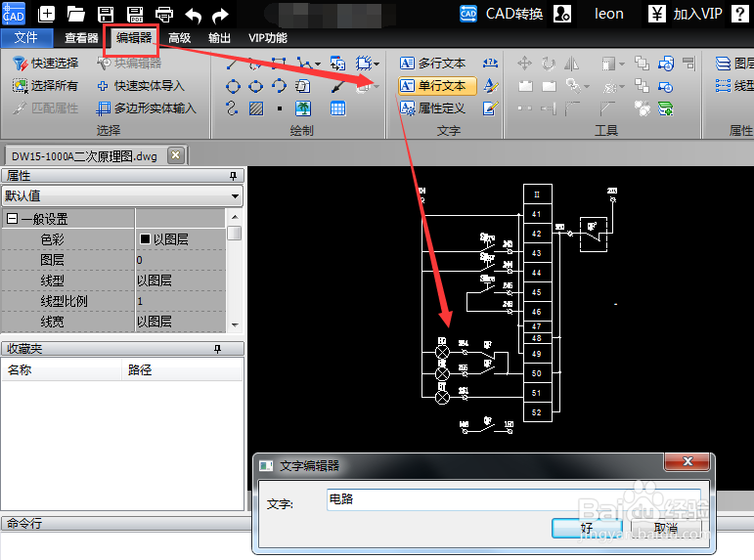Insert a table with the grid icon
754x560 pixels.
click(x=337, y=108)
